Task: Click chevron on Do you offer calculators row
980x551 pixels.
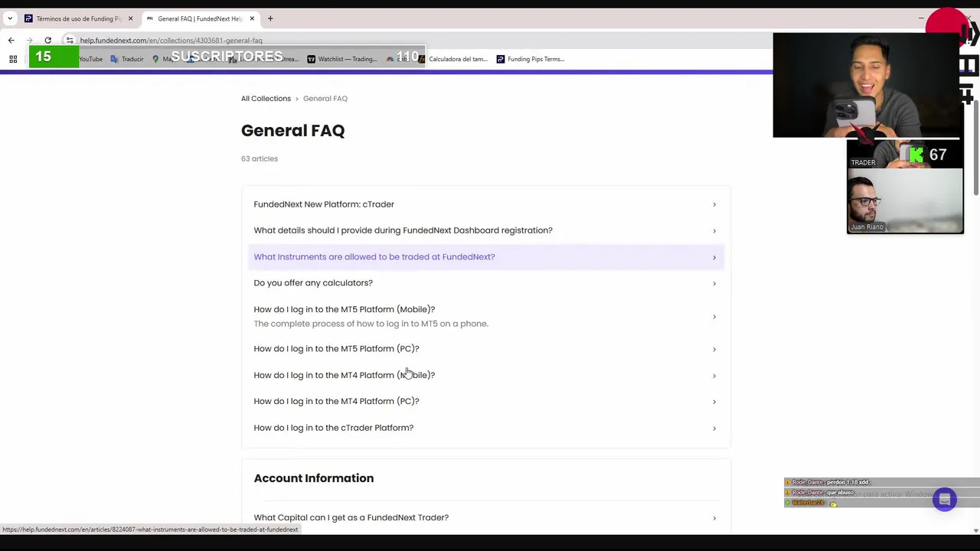Action: pyautogui.click(x=714, y=283)
